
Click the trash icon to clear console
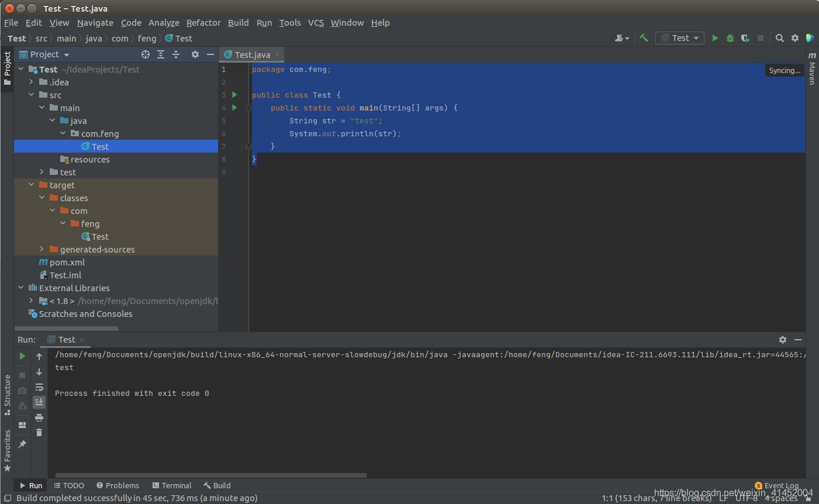point(39,433)
